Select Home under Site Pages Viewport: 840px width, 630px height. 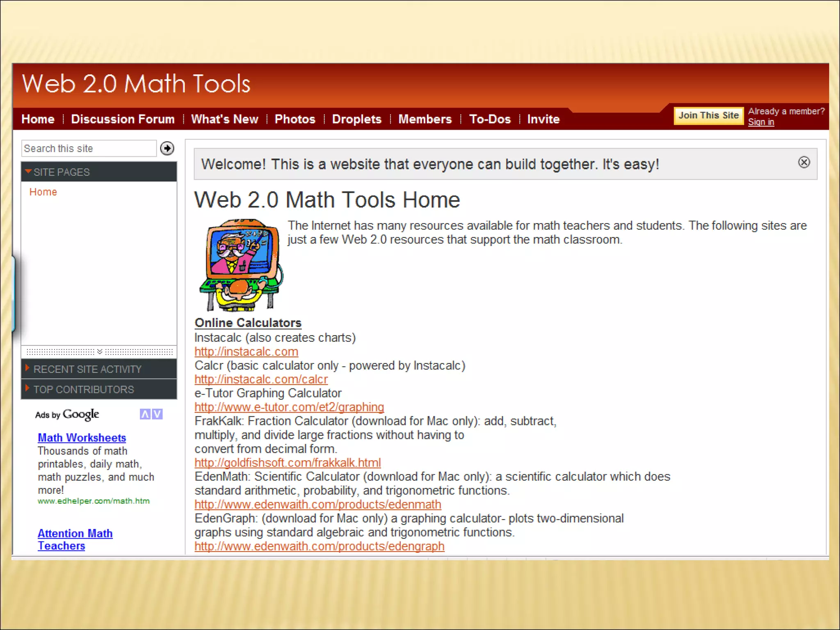pyautogui.click(x=43, y=192)
